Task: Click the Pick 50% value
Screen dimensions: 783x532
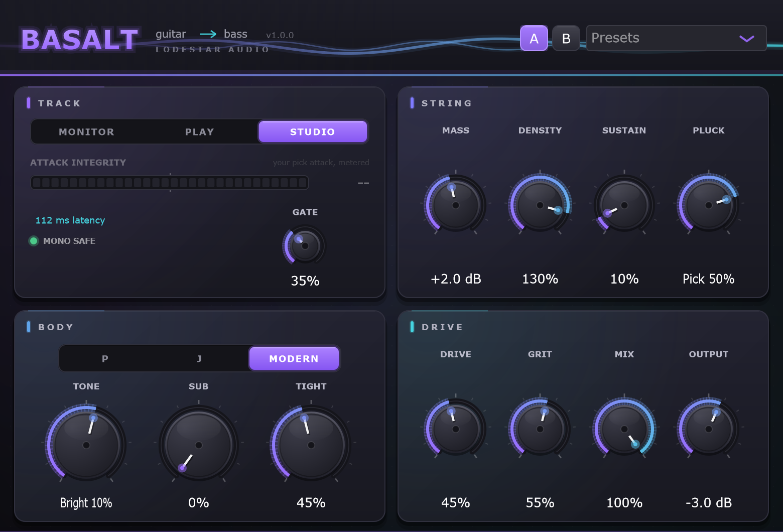Action: pyautogui.click(x=709, y=279)
